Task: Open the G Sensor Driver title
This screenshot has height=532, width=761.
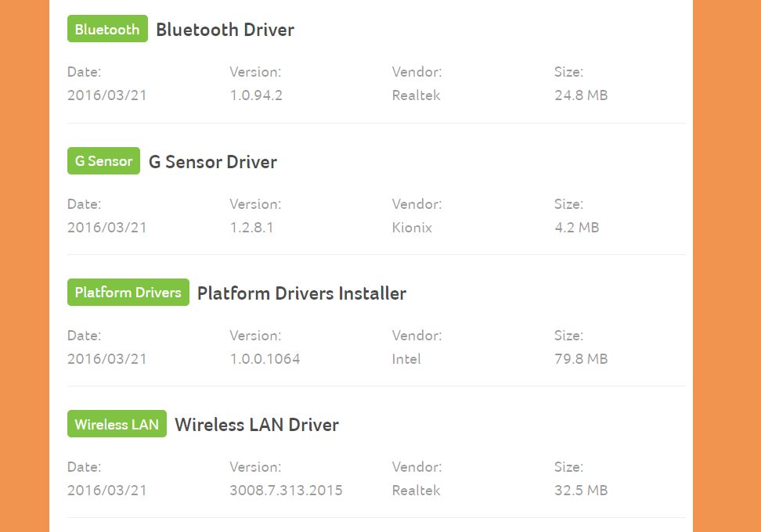Action: click(213, 161)
